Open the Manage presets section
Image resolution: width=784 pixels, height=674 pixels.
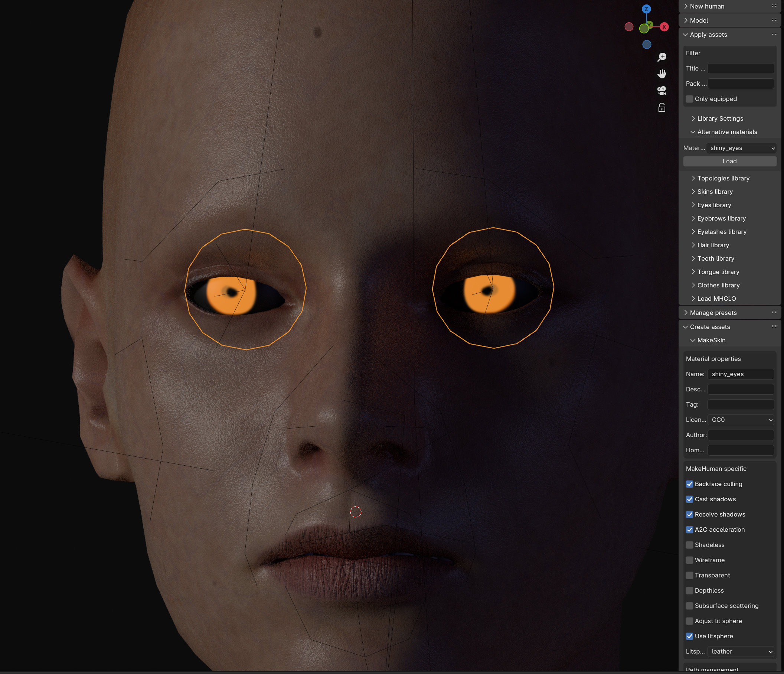pos(715,313)
